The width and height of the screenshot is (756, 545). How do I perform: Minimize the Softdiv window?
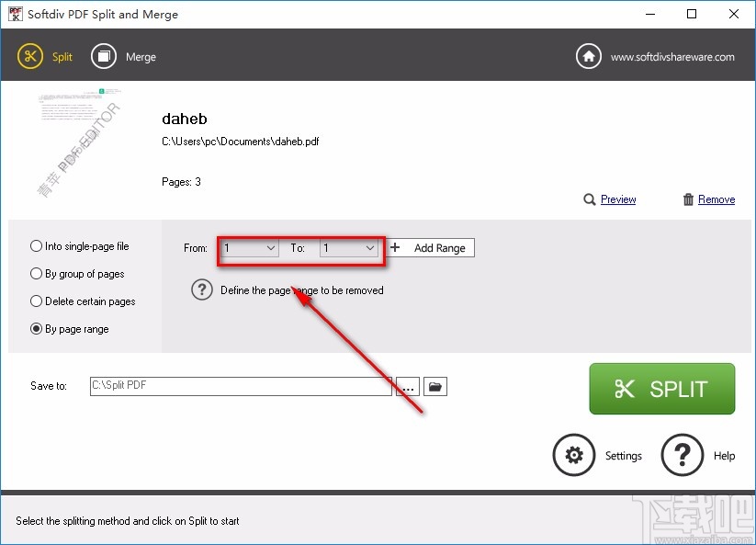coord(650,14)
